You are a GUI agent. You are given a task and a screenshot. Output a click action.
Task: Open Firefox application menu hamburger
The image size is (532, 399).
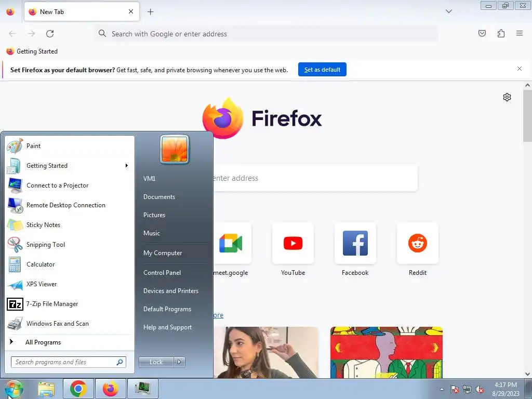point(520,33)
